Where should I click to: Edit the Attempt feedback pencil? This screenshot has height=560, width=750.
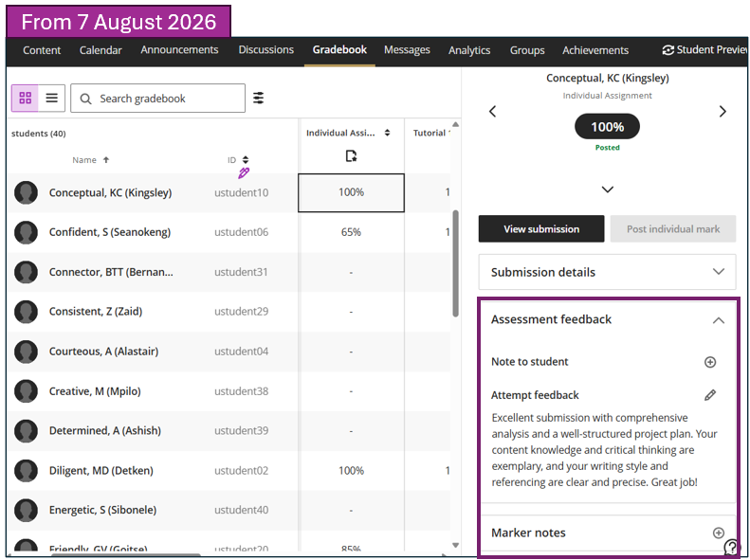[x=710, y=395]
